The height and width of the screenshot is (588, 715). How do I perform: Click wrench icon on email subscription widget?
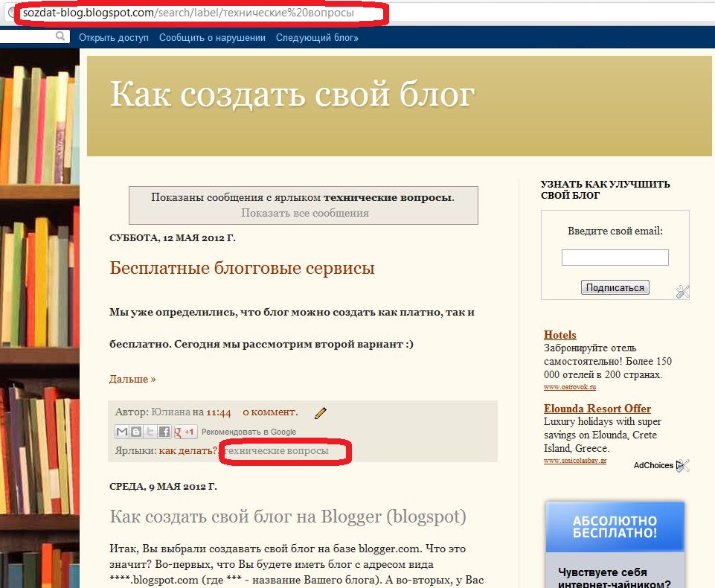tap(682, 292)
